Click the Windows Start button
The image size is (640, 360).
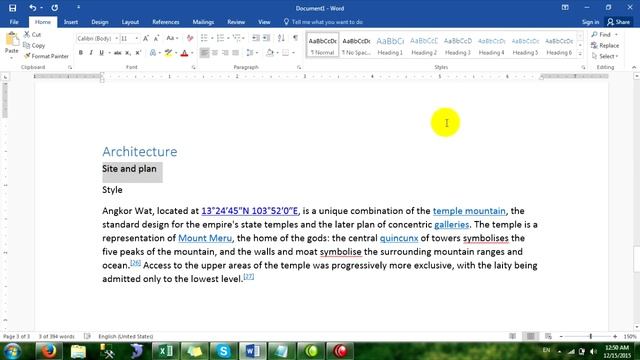[13, 351]
